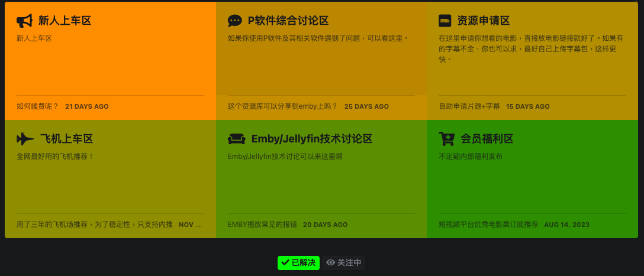Screen dimensions: 644x276
Task: Click the chat bubble icon for P软件综合讨论区
Action: [235, 21]
